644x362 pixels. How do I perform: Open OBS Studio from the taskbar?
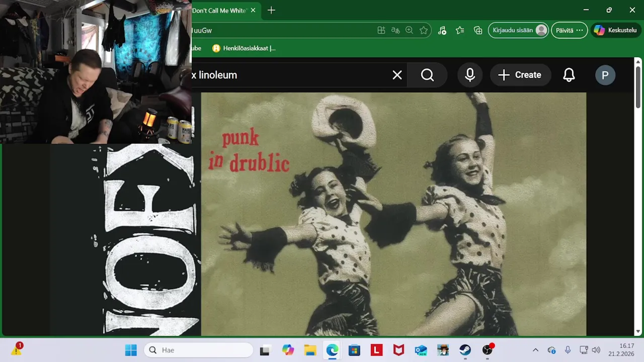[488, 350]
